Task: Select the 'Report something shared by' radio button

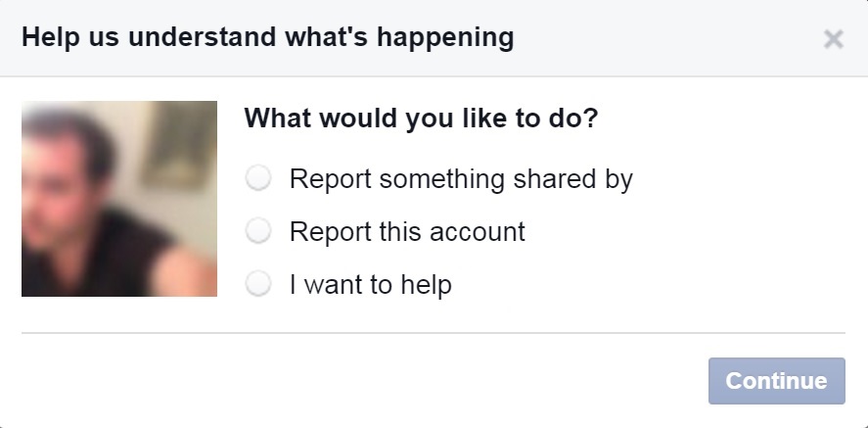Action: coord(258,179)
